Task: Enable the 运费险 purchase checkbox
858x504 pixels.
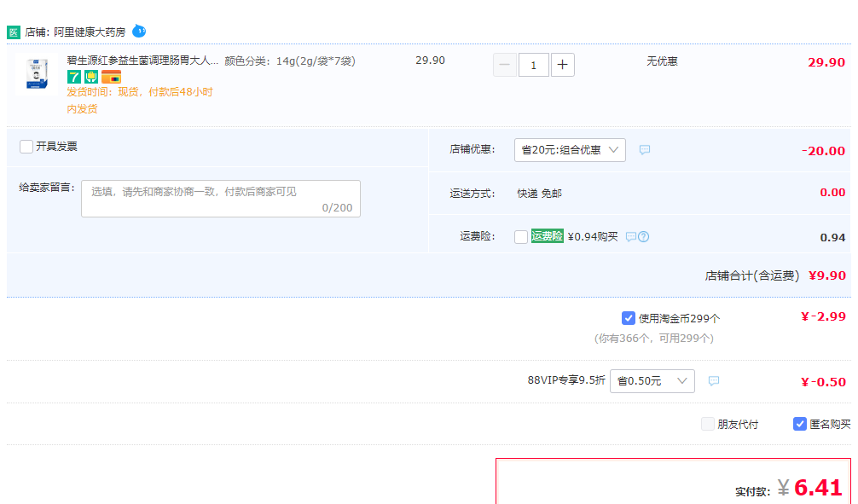Action: point(521,237)
